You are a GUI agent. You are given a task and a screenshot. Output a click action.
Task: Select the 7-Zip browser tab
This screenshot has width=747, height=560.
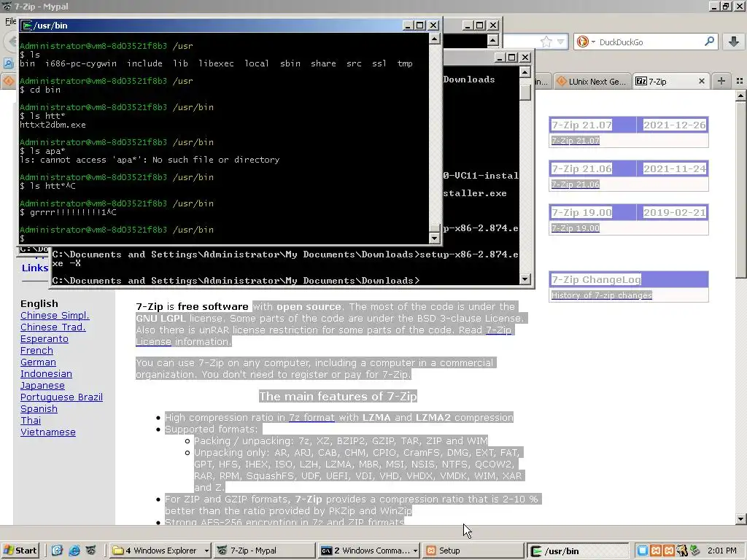pos(671,82)
